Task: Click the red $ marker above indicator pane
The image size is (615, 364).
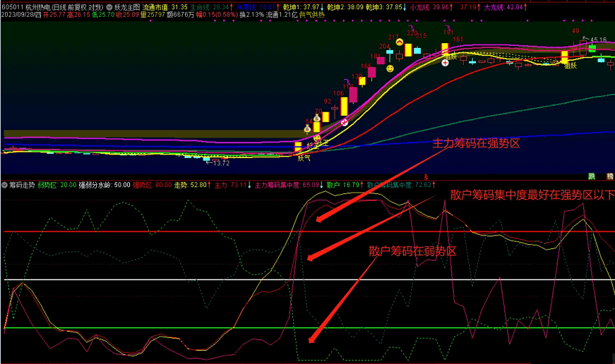Action: pos(426,178)
